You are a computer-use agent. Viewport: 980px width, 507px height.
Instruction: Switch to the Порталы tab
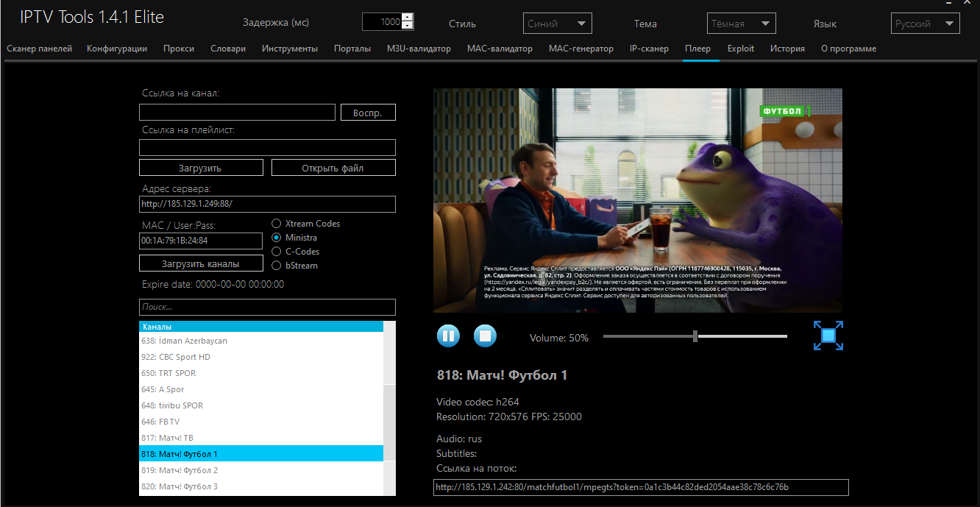352,49
